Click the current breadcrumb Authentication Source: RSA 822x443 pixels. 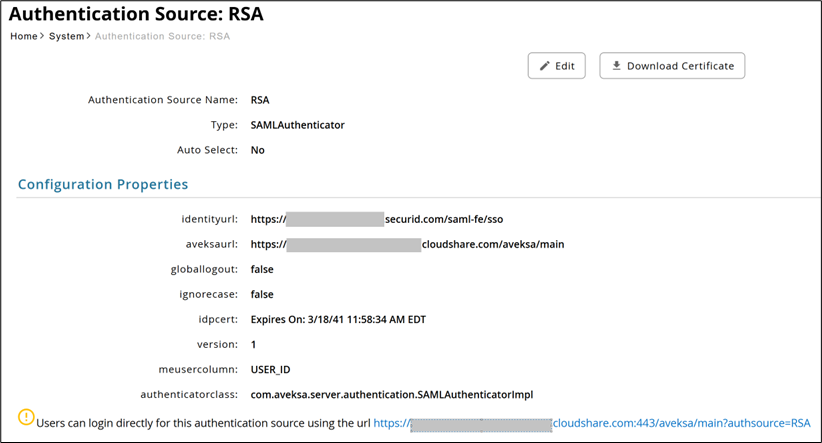click(x=162, y=36)
